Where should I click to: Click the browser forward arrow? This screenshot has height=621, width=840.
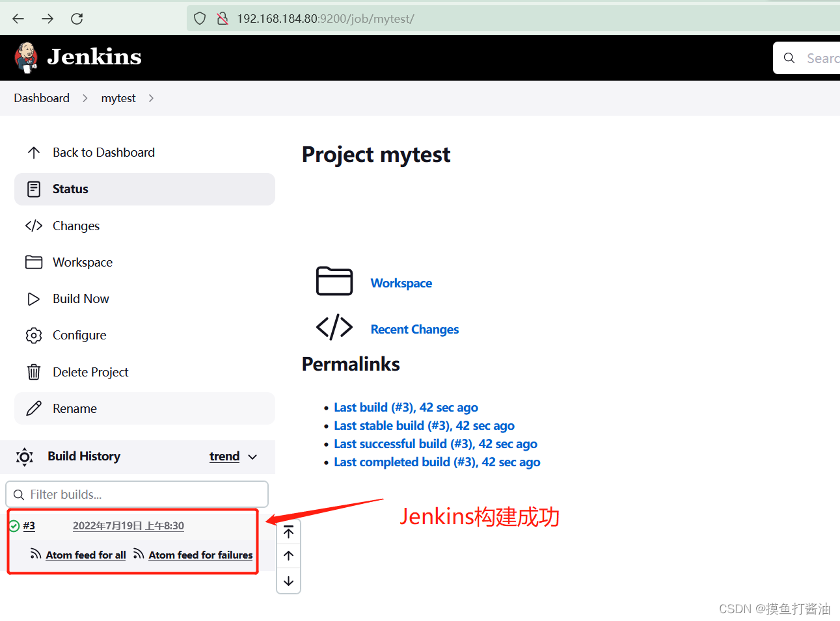[47, 19]
